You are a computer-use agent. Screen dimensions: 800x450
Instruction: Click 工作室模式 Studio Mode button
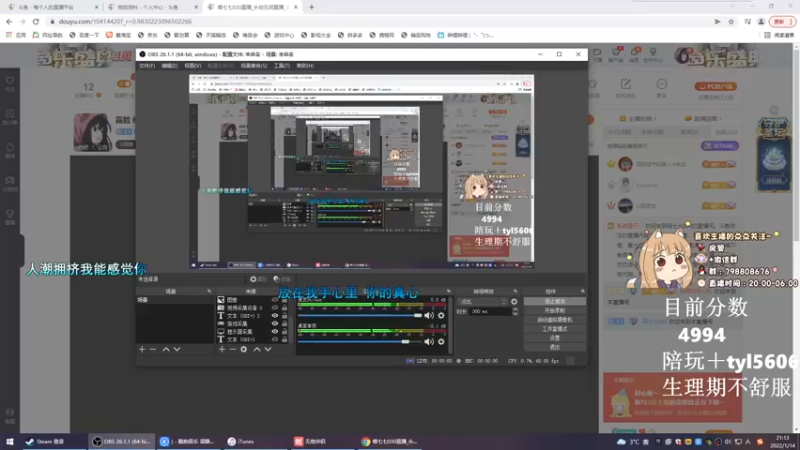coord(555,329)
